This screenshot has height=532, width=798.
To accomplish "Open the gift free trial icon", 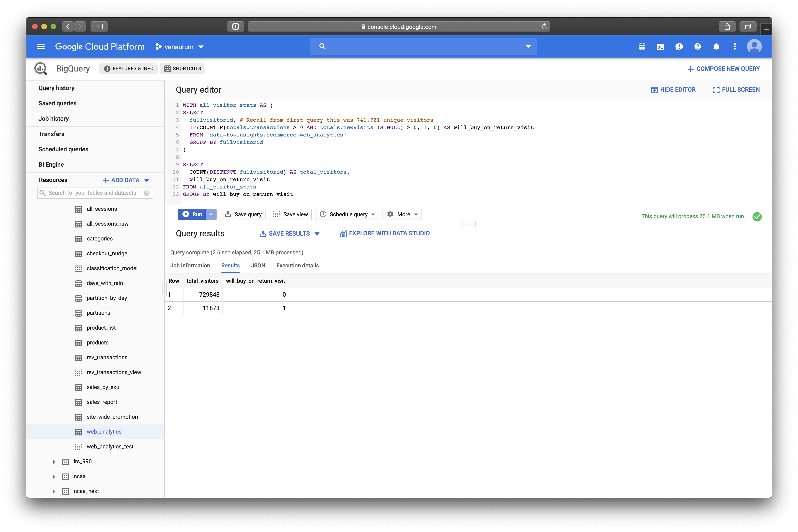I will tap(642, 46).
